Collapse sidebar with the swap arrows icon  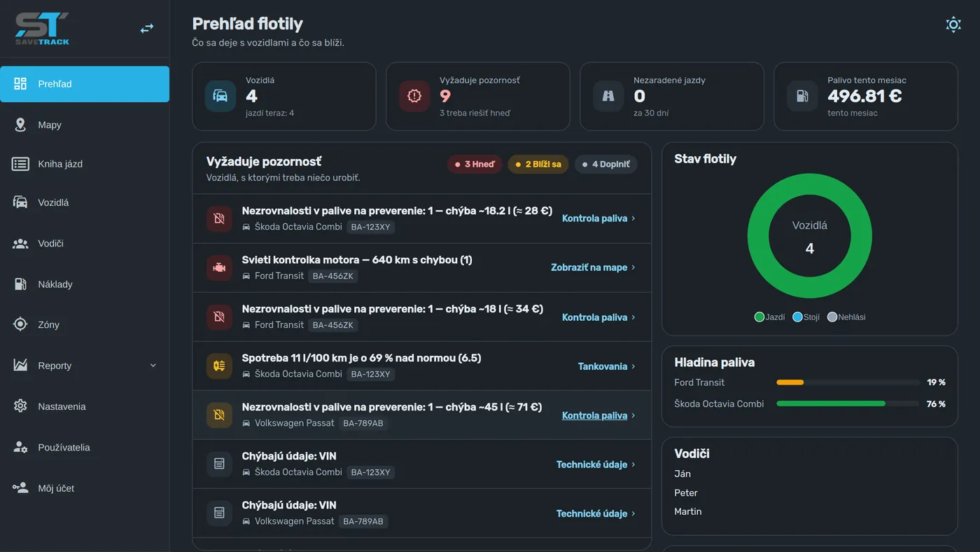click(x=147, y=29)
